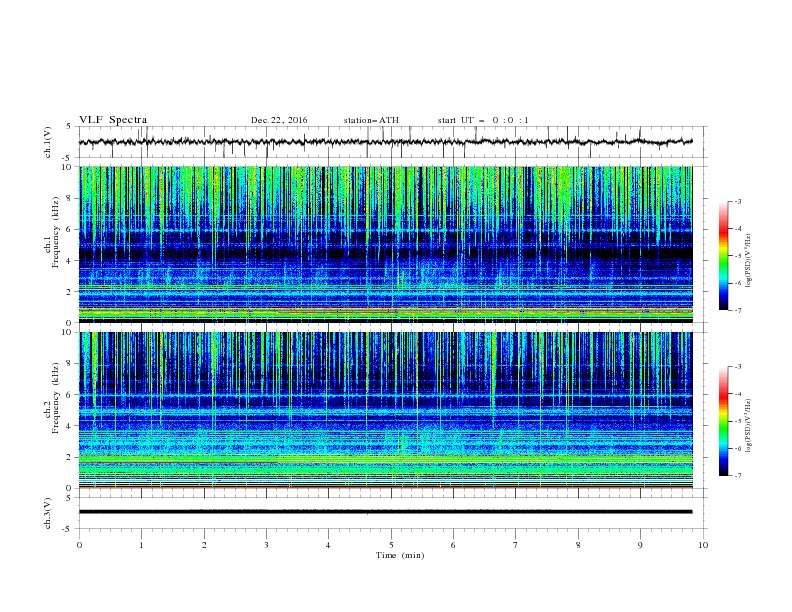Viewport: 792px width, 612px height.
Task: Click the "10" tick on ch.1 frequency axis
Action: [67, 167]
